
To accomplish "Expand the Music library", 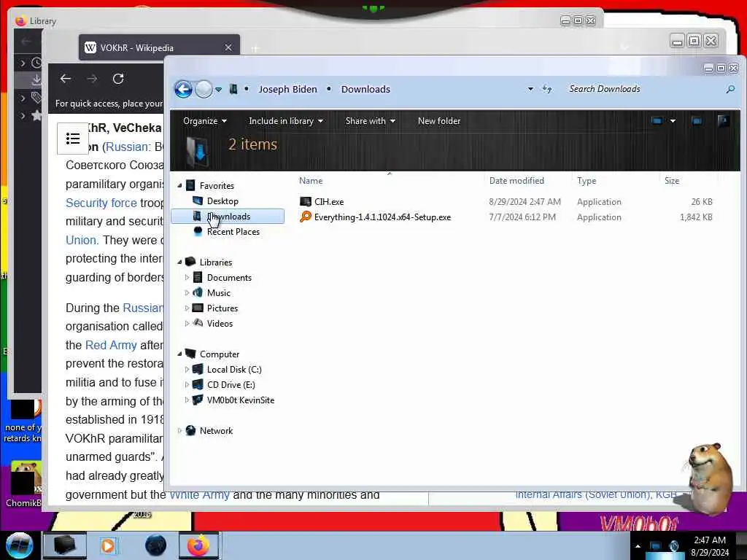I will 187,292.
